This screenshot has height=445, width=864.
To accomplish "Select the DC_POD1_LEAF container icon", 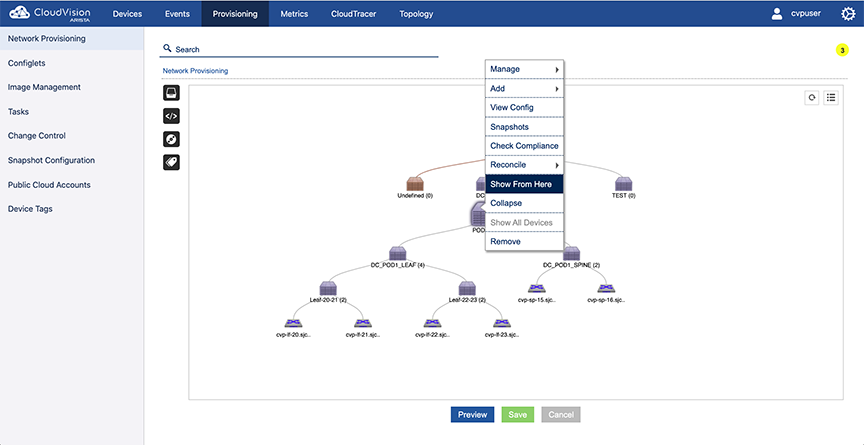I will (397, 253).
